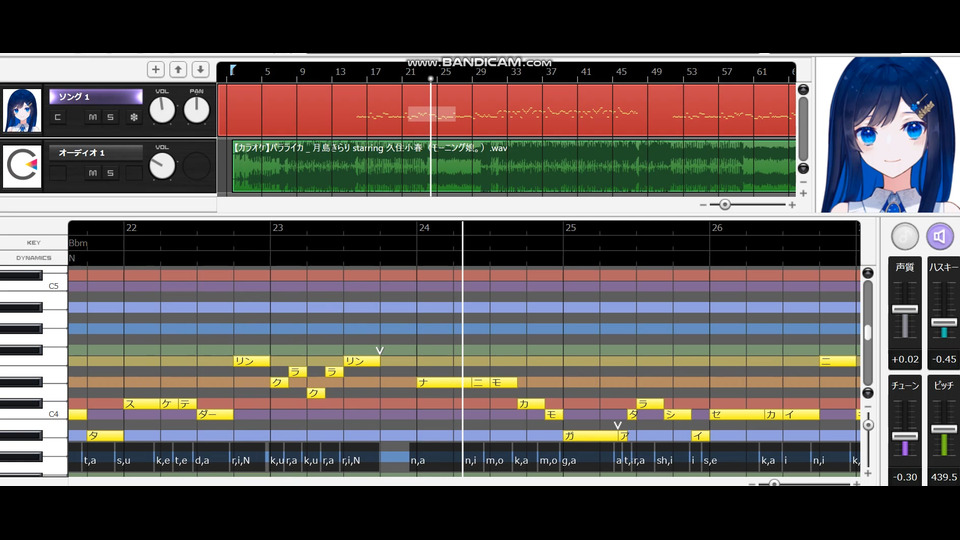Select the シ note
This screenshot has height=540, width=960.
(678, 414)
